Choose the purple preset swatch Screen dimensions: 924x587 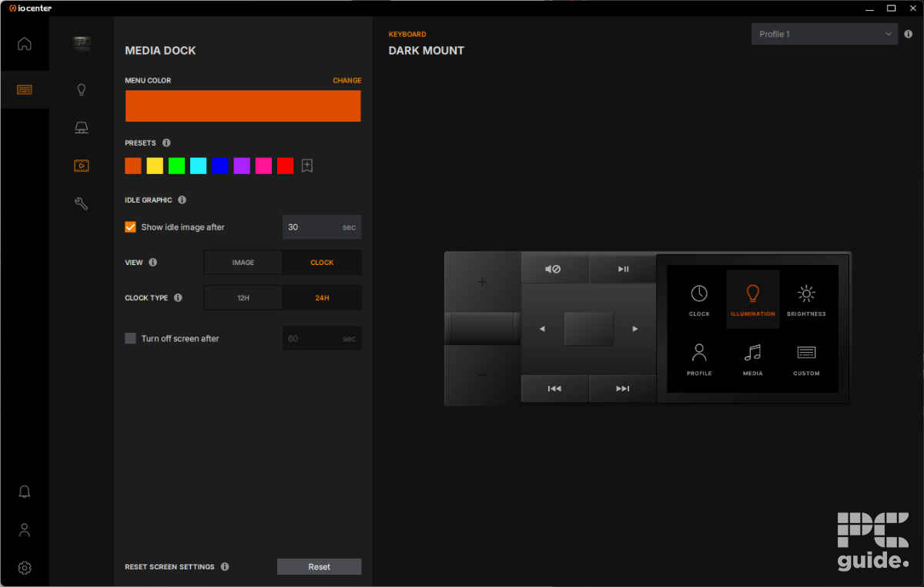[x=242, y=166]
